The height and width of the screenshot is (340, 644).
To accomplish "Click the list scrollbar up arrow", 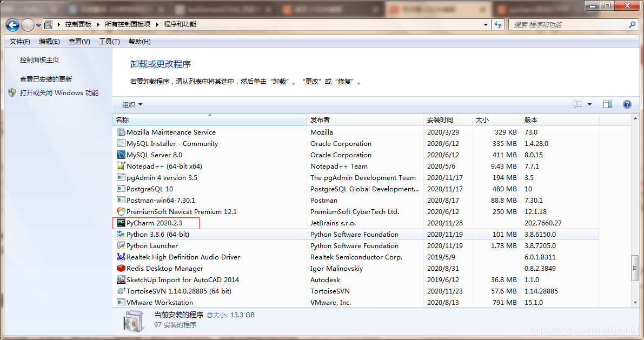I will pyautogui.click(x=635, y=119).
